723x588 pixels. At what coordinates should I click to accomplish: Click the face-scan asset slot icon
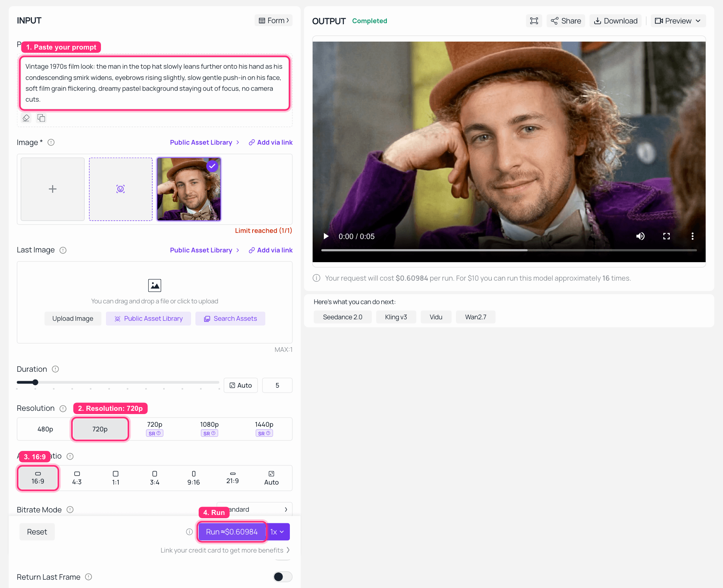(120, 189)
